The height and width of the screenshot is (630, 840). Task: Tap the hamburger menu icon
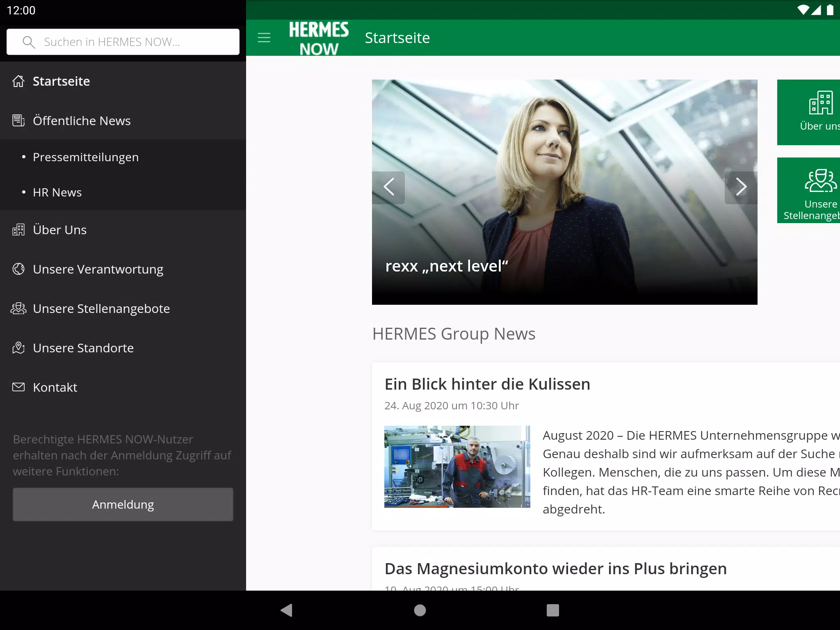(x=264, y=38)
